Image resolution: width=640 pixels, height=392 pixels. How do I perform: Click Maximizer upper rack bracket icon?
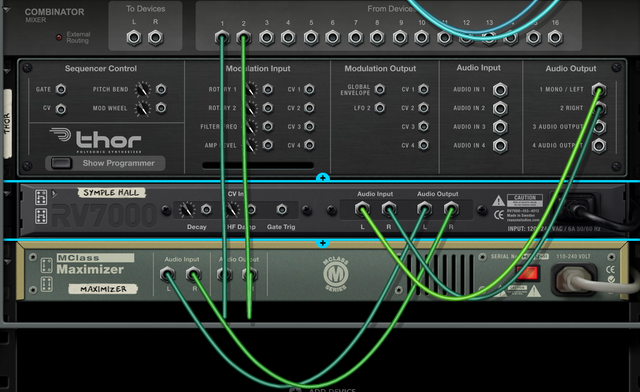[47, 265]
